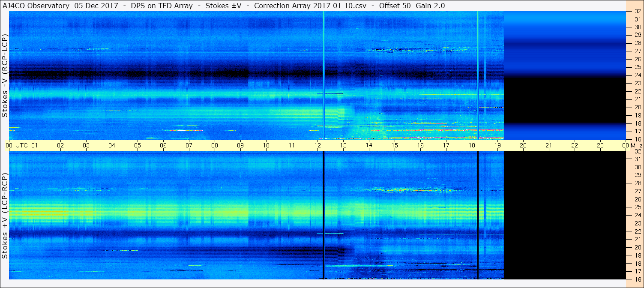The image size is (644, 288).
Task: Select the 16 hour mark on the time axis
Action: click(420, 145)
